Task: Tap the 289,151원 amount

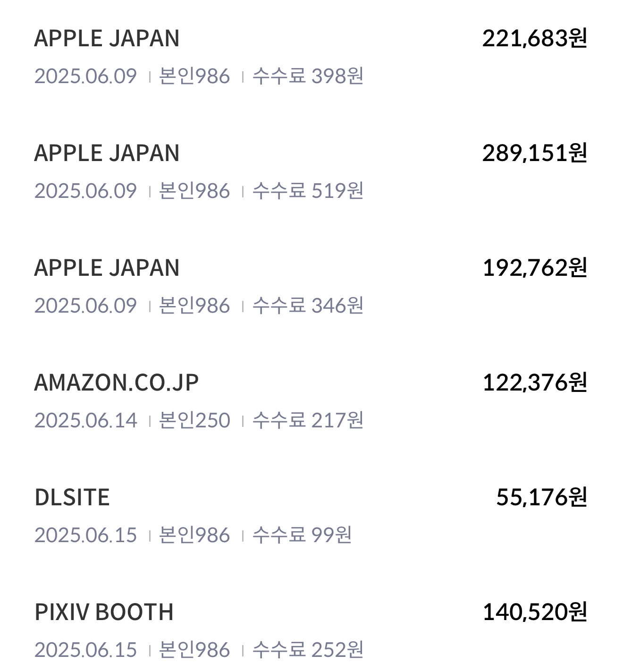Action: pyautogui.click(x=535, y=153)
